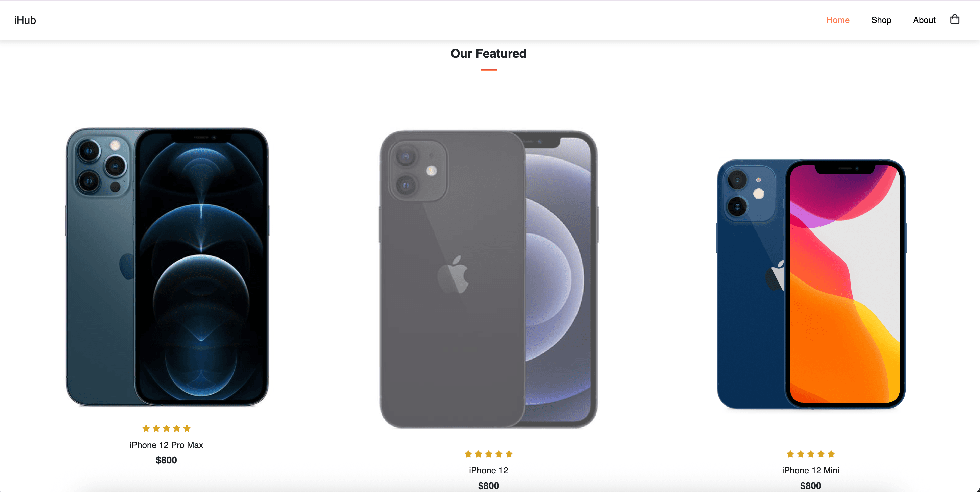Click first star under iPhone 12 Pro Max

(x=146, y=428)
